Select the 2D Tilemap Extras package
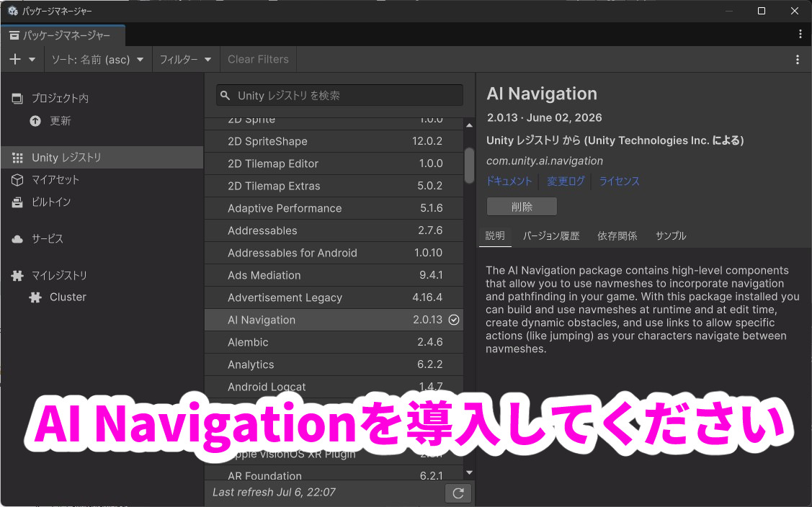The image size is (812, 507). click(x=334, y=185)
